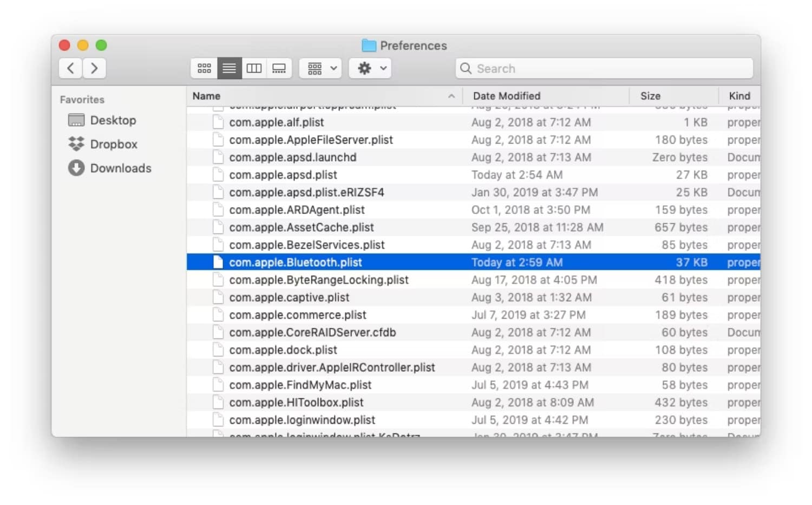Click file icon of com.apple.loginwindow.plist
812x505 pixels.
click(218, 420)
